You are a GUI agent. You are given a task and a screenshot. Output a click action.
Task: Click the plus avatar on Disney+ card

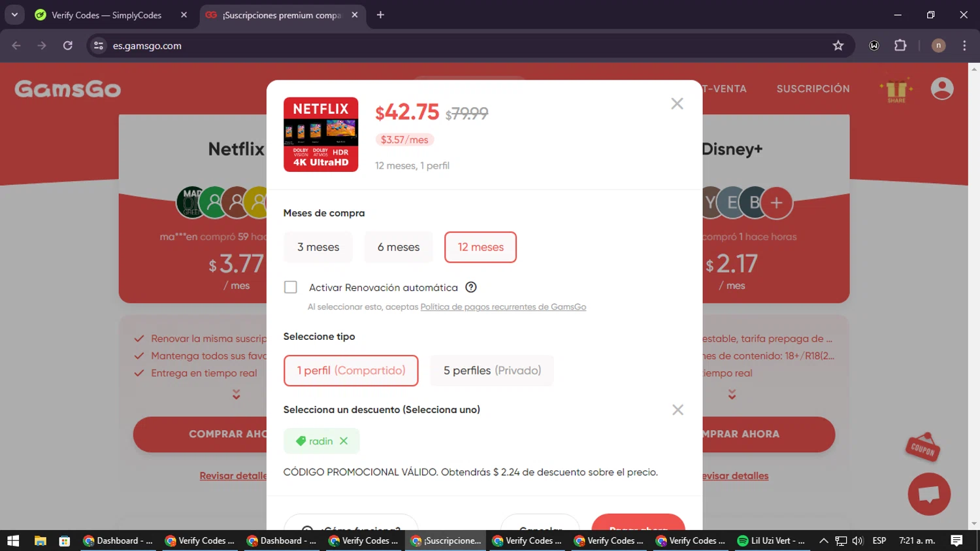coord(776,203)
